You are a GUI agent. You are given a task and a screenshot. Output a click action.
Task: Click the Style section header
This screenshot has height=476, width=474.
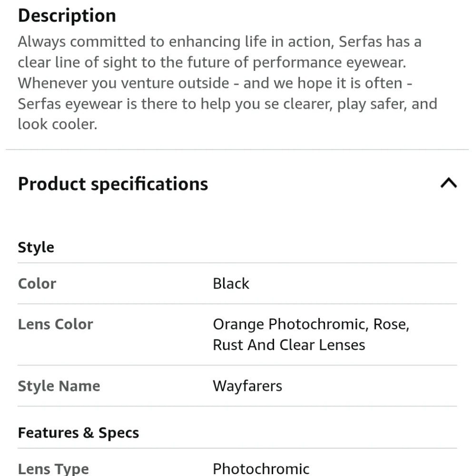coord(36,248)
